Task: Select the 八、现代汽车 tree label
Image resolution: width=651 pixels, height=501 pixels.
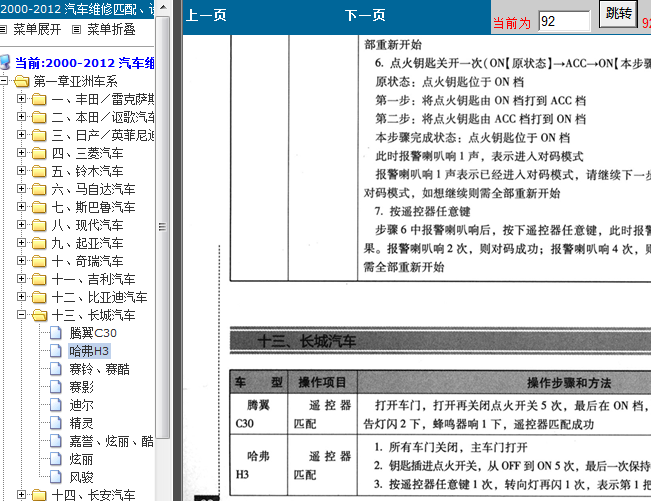Action: coord(88,225)
